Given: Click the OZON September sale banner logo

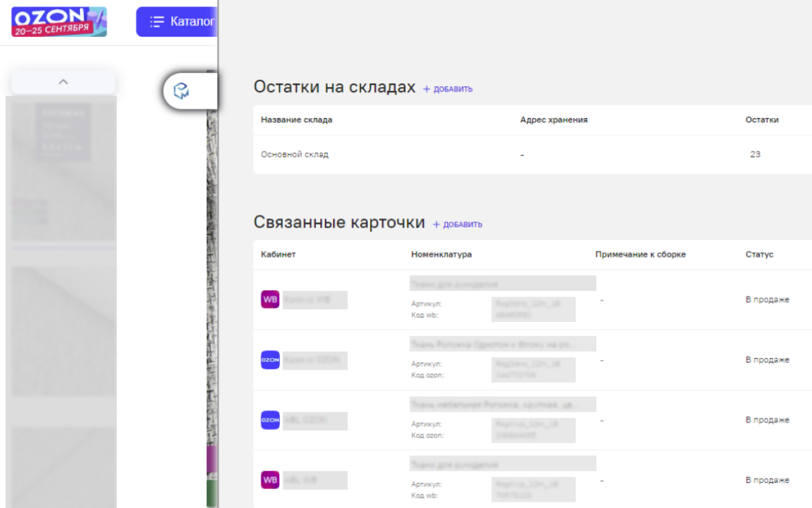Looking at the screenshot, I should [58, 21].
